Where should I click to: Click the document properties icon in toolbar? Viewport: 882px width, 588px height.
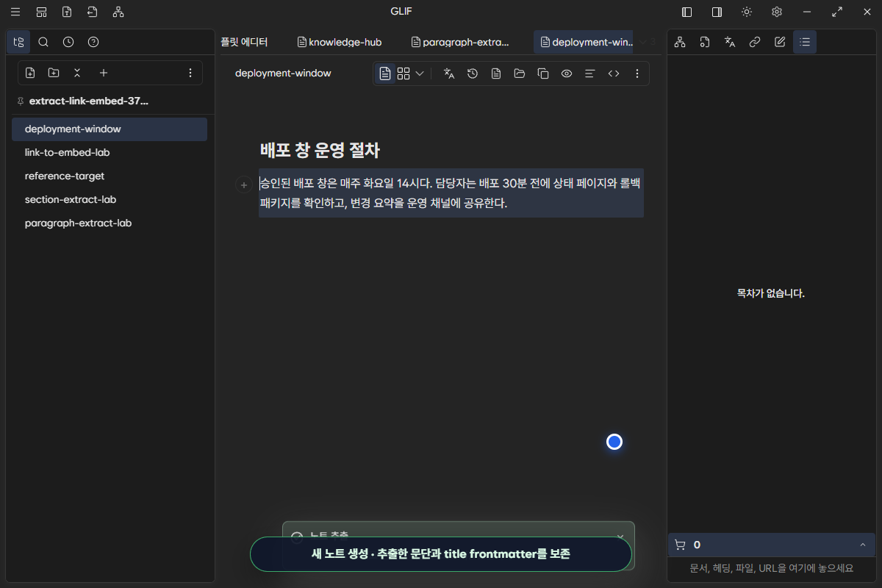click(496, 73)
